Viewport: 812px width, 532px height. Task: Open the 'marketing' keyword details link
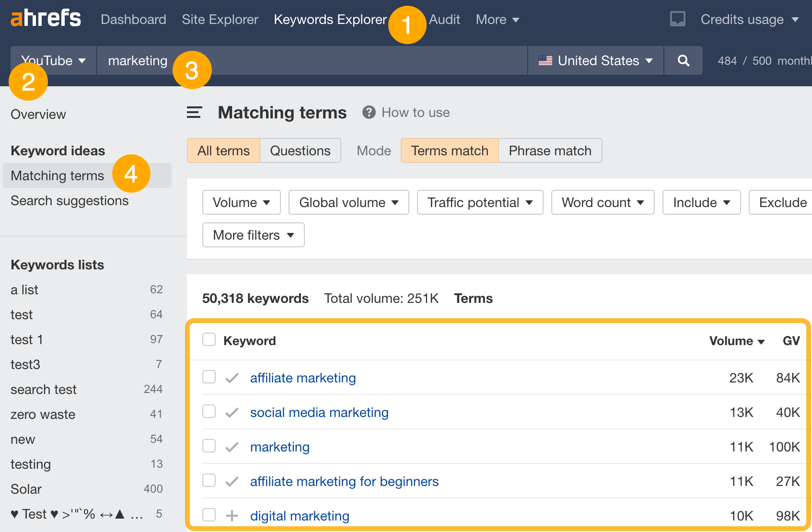point(280,447)
